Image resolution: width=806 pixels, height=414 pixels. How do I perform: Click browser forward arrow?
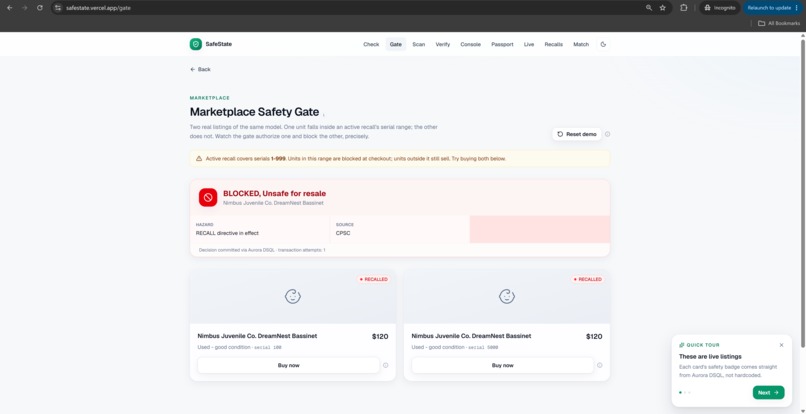tap(24, 8)
